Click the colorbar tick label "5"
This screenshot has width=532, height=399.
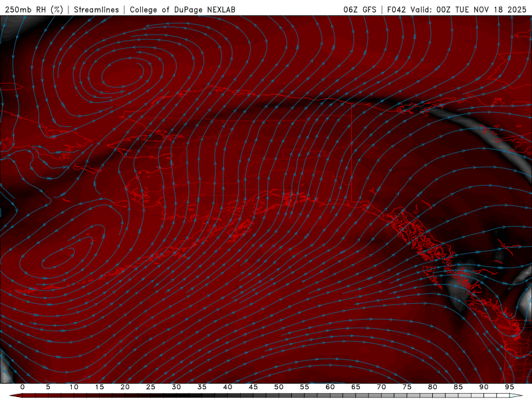tap(48, 387)
